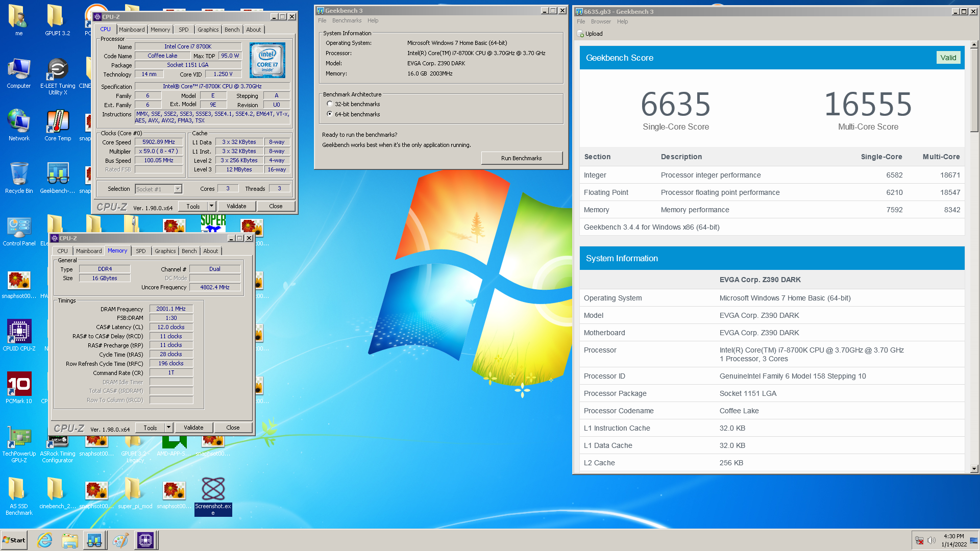Screen dimensions: 980x551
Task: Switch to CPU-Z taskbar button
Action: 145,540
